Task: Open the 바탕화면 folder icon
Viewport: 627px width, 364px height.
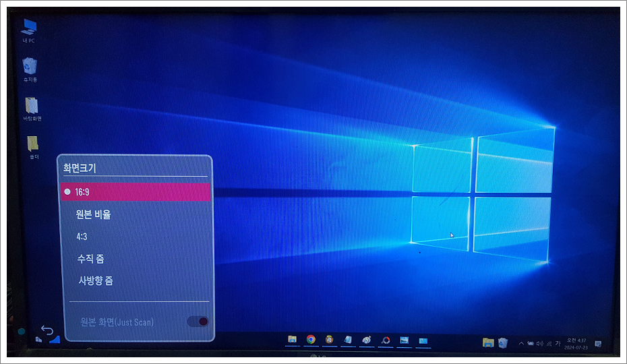Action: click(32, 109)
